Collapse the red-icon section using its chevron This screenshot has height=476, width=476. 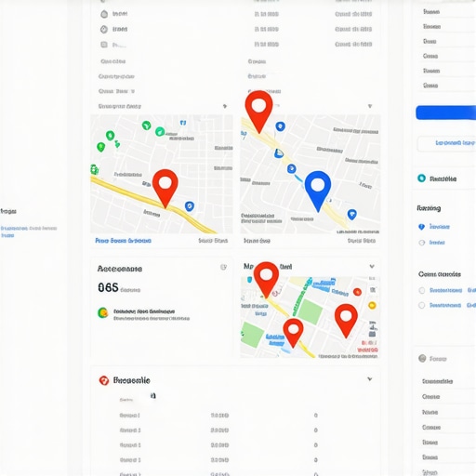click(370, 379)
